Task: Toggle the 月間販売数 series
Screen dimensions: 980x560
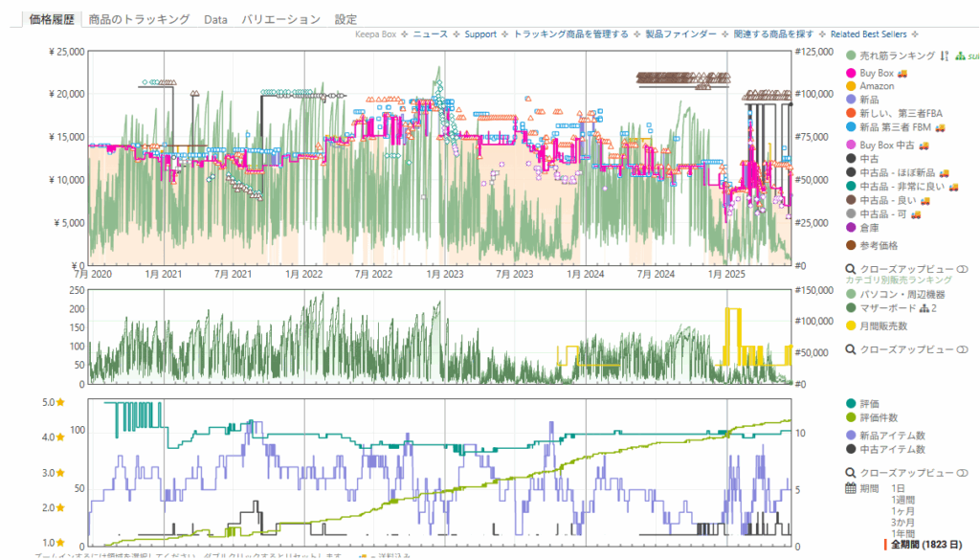Action: [x=877, y=325]
